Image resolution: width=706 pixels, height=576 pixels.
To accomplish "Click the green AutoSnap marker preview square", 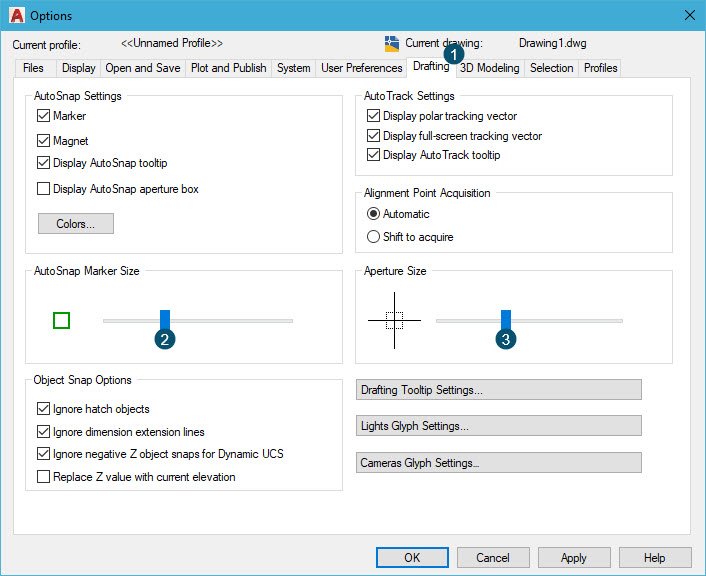I will point(61,321).
